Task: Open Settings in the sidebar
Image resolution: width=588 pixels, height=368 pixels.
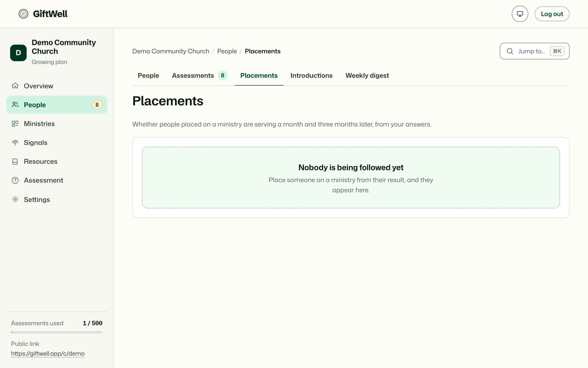Action: (57, 200)
